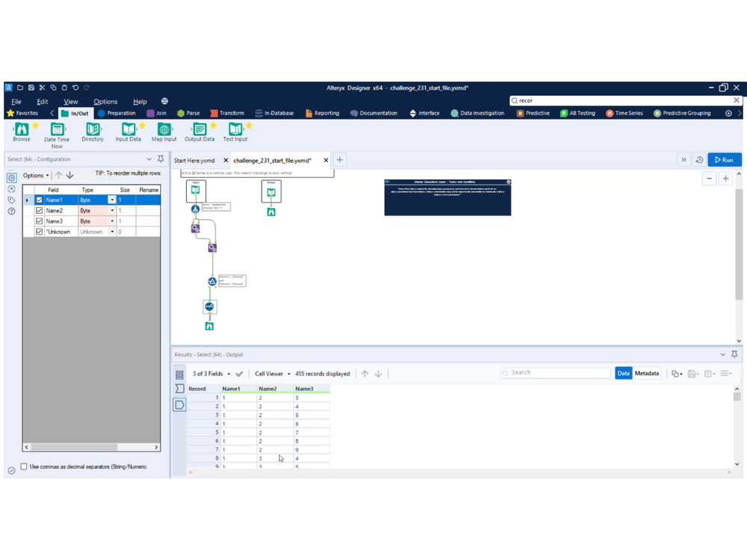Switch to the Parse tool category
The image size is (747, 560).
click(x=188, y=114)
